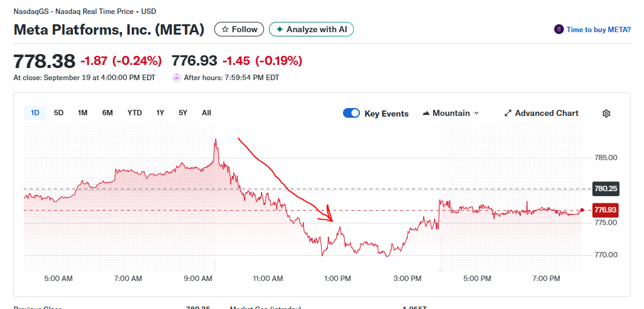This screenshot has height=309, width=644.
Task: Show the YTD chart range
Action: click(134, 112)
